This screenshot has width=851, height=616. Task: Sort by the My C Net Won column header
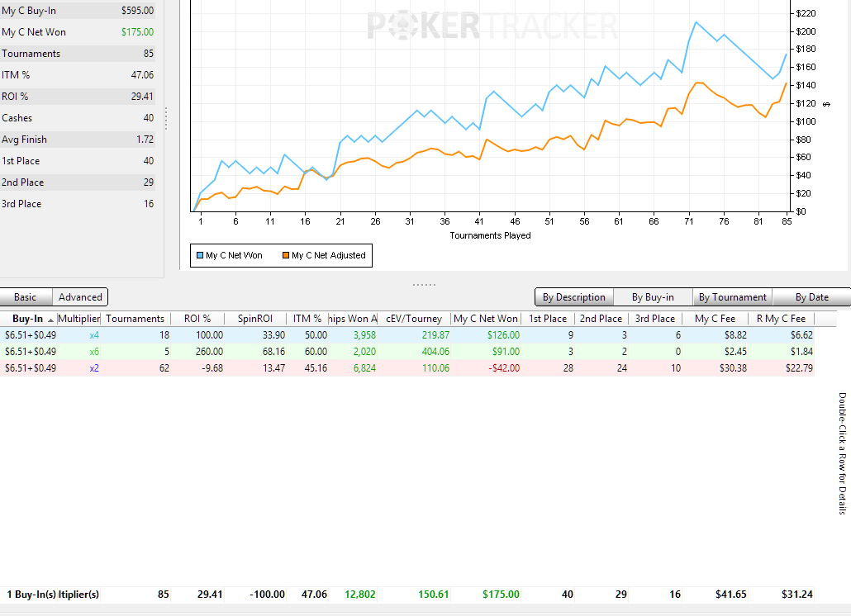point(486,319)
